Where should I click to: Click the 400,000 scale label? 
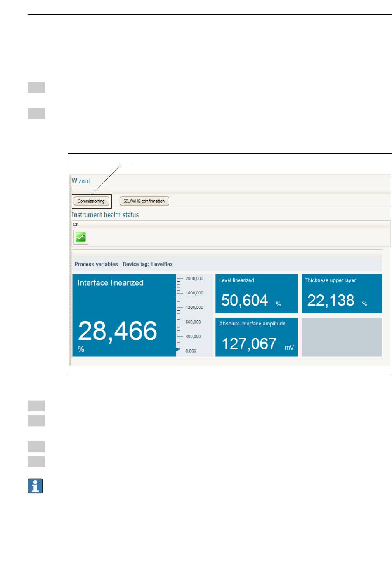[x=193, y=337]
